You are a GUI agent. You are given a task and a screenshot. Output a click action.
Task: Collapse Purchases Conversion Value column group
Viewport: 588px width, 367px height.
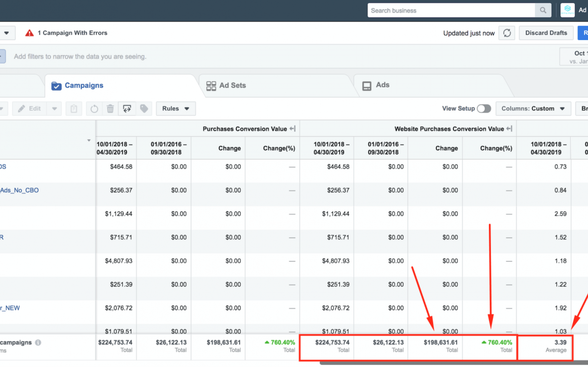[292, 129]
